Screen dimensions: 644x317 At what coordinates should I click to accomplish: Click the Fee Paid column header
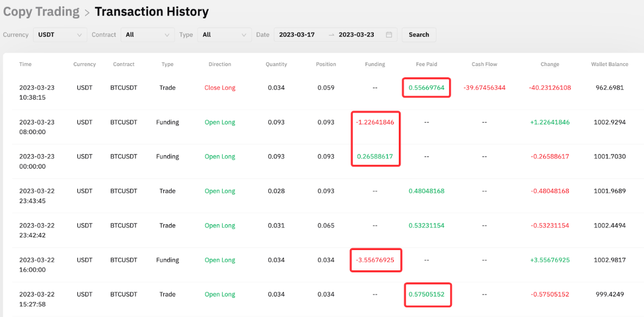pyautogui.click(x=427, y=64)
